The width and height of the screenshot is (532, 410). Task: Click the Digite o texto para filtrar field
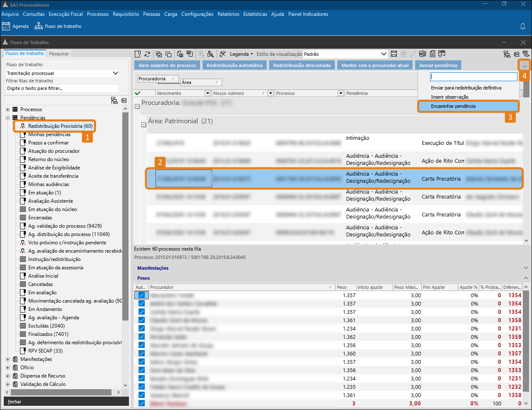click(x=62, y=88)
